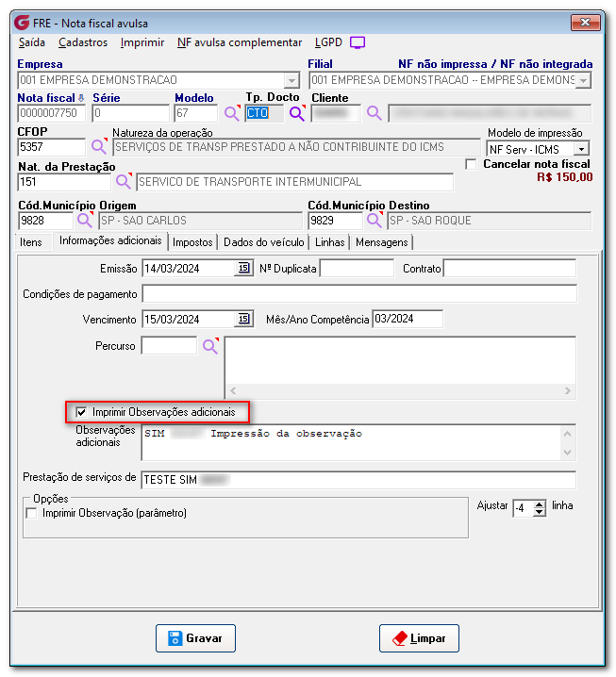Switch to the Itens tab

click(x=31, y=242)
